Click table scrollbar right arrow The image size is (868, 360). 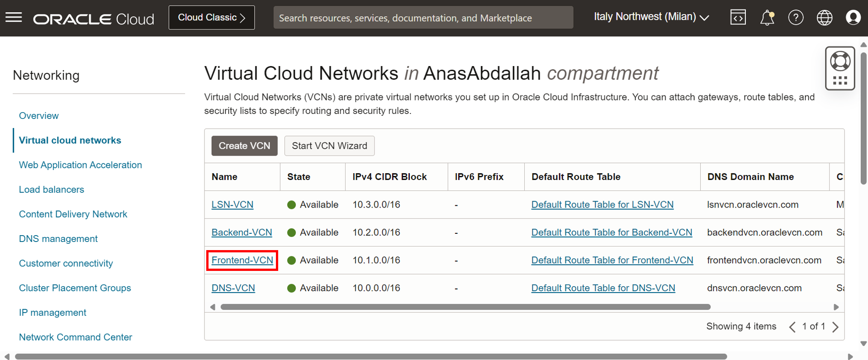pyautogui.click(x=836, y=307)
